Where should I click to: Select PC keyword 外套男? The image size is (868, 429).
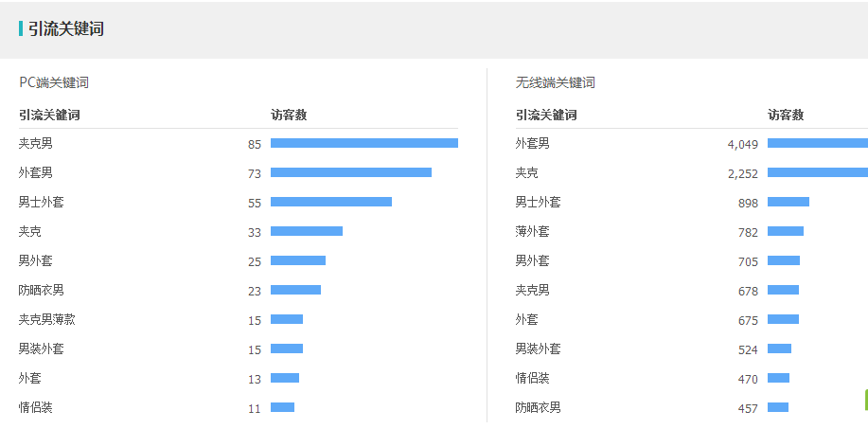[x=35, y=173]
